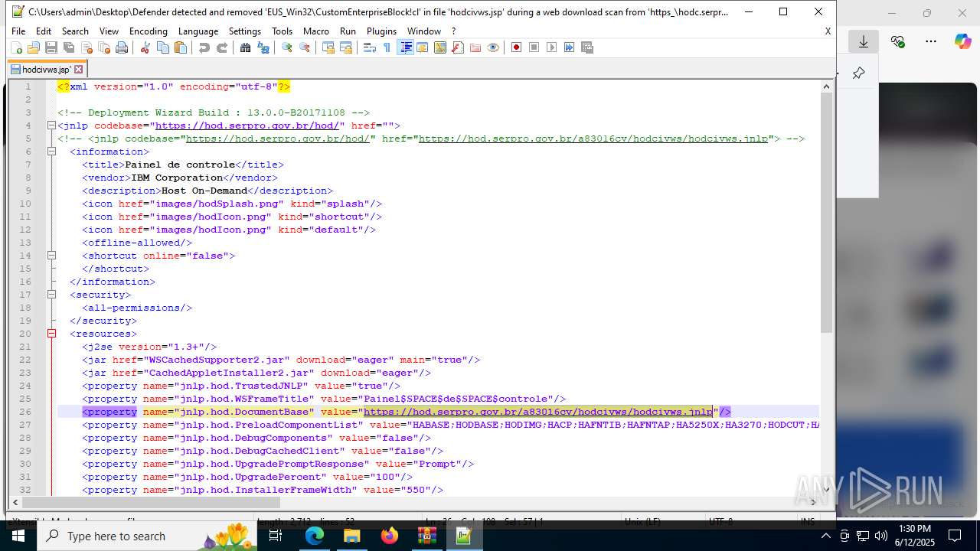Viewport: 980px width, 551px height.
Task: Undo the last action from toolbar
Action: (x=204, y=47)
